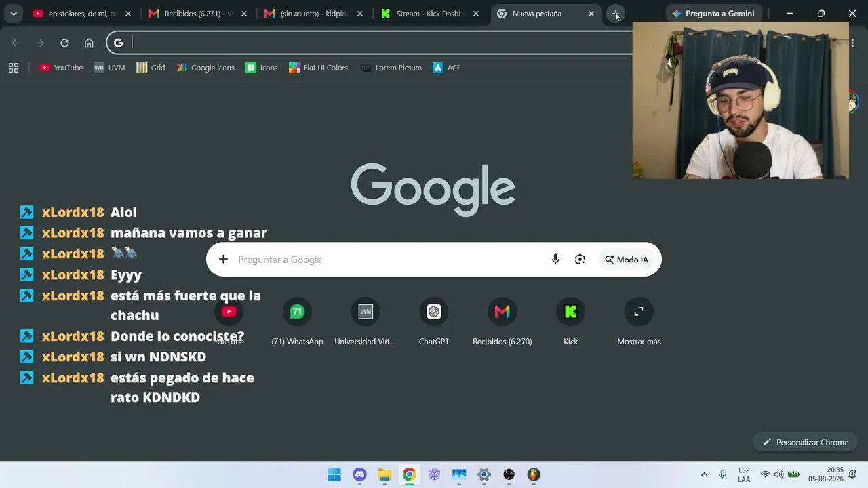Image resolution: width=868 pixels, height=488 pixels.
Task: Open File Explorer from the taskbar
Action: click(x=384, y=474)
